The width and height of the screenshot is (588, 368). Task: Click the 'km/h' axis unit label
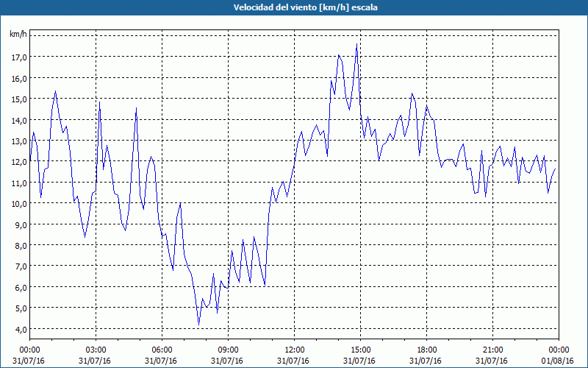18,34
